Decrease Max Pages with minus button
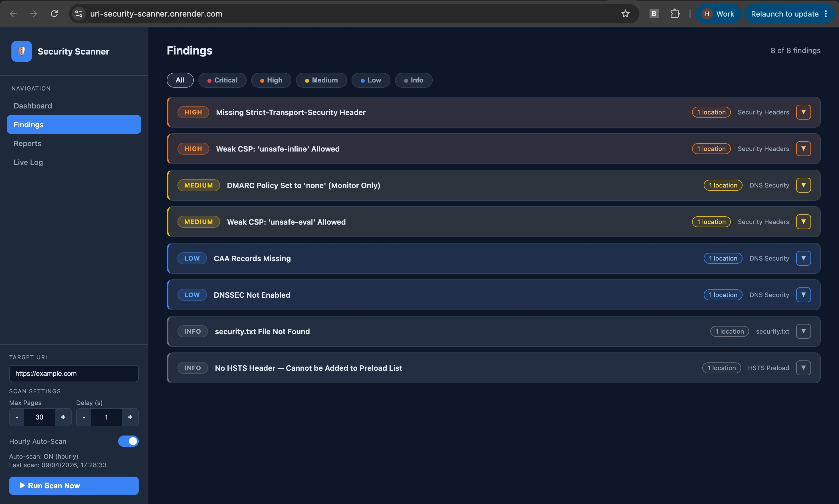The width and height of the screenshot is (839, 504). [x=17, y=417]
